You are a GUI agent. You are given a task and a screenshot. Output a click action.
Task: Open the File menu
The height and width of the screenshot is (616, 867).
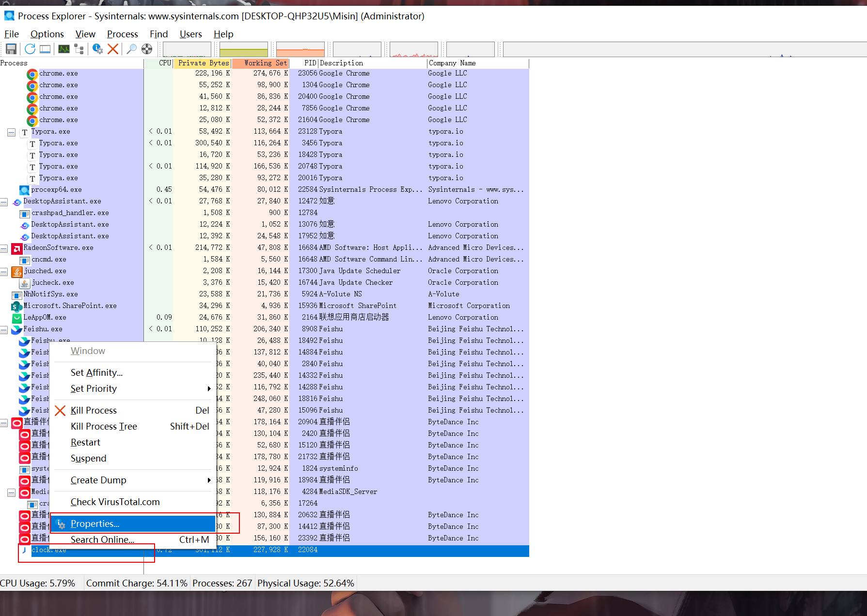pos(12,34)
